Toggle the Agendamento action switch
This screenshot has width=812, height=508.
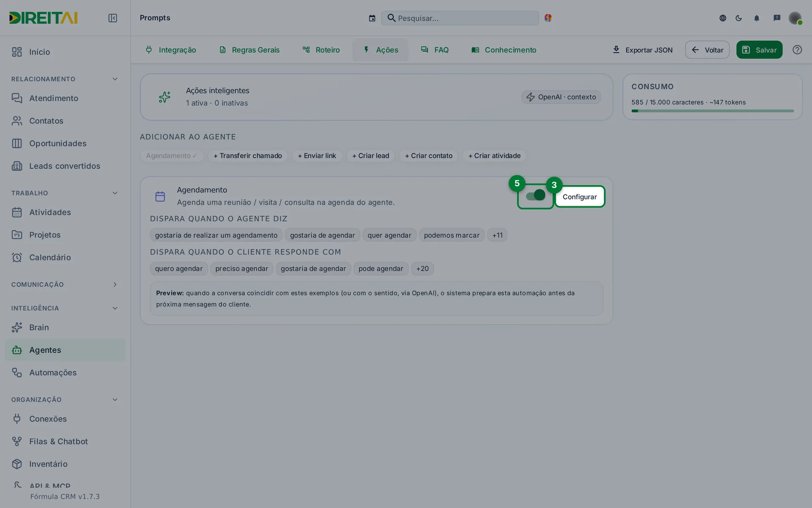535,196
